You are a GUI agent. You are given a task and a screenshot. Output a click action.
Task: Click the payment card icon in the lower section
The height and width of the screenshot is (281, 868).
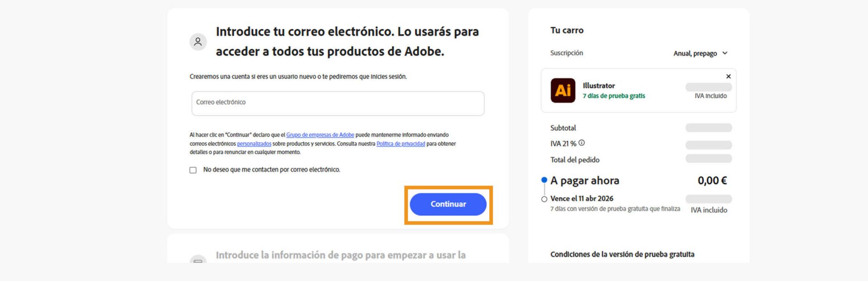(x=198, y=262)
